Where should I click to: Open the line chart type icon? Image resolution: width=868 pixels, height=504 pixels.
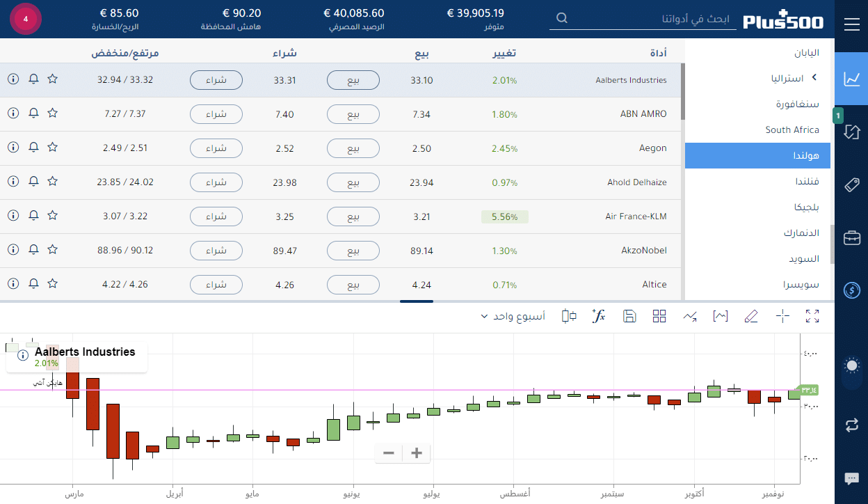(x=689, y=316)
